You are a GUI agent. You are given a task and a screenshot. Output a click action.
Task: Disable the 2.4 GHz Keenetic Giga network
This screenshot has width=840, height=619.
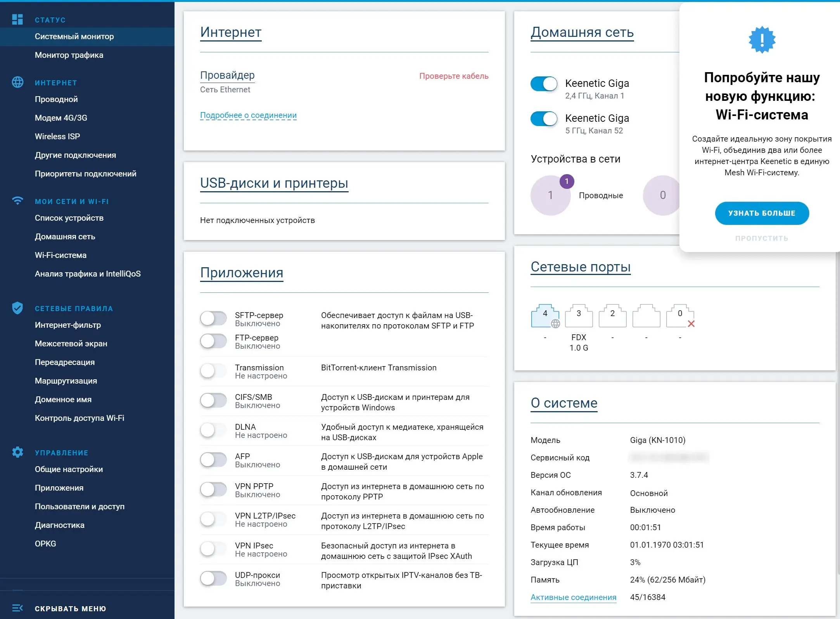[544, 84]
